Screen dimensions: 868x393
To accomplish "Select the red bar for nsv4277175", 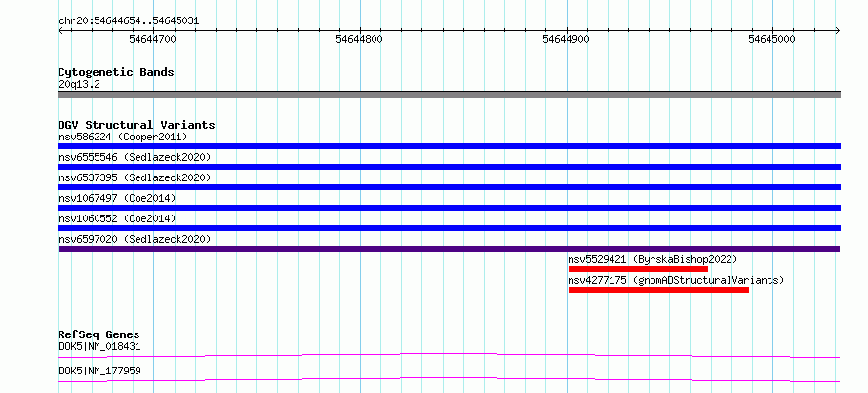I will pyautogui.click(x=658, y=290).
